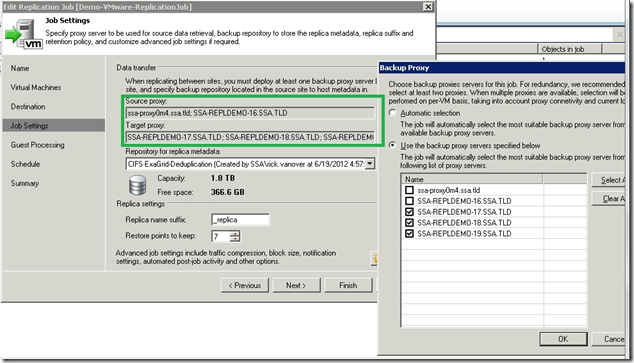The height and width of the screenshot is (363, 634).
Task: Uncheck the SSA-REPLDEMO-19.SSA.TLD proxy checkbox
Action: coord(409,234)
